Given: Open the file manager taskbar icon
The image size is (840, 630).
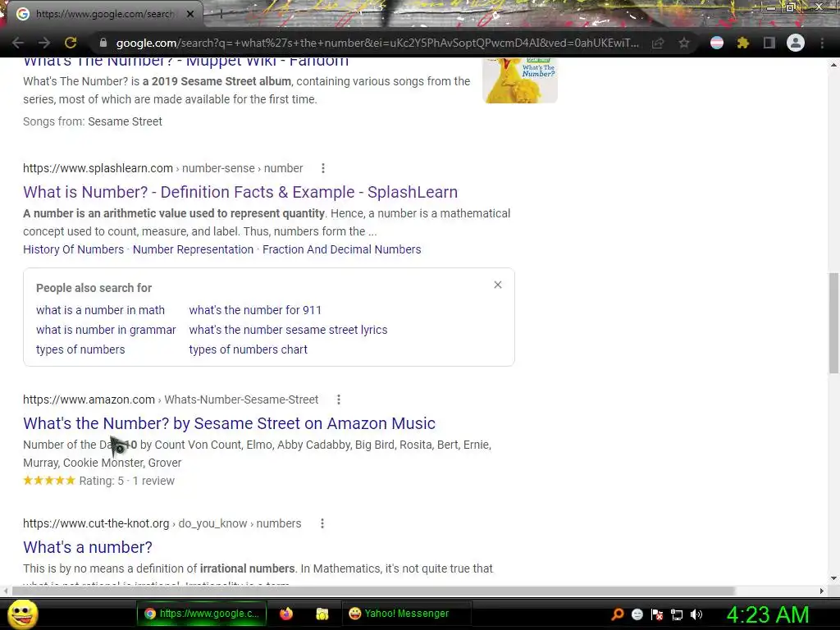Looking at the screenshot, I should tap(322, 614).
